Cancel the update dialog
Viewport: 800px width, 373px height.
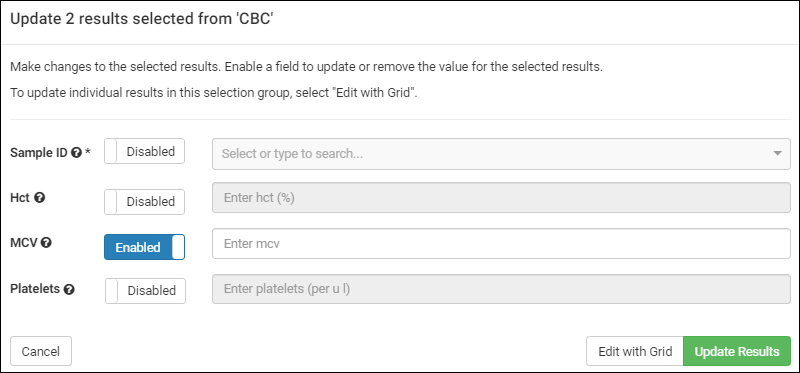pyautogui.click(x=41, y=351)
